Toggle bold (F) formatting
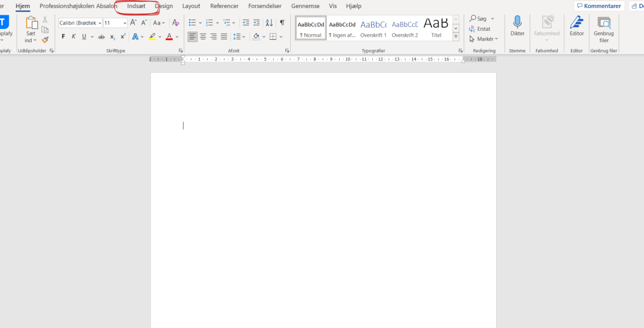This screenshot has height=328, width=644. pyautogui.click(x=63, y=37)
